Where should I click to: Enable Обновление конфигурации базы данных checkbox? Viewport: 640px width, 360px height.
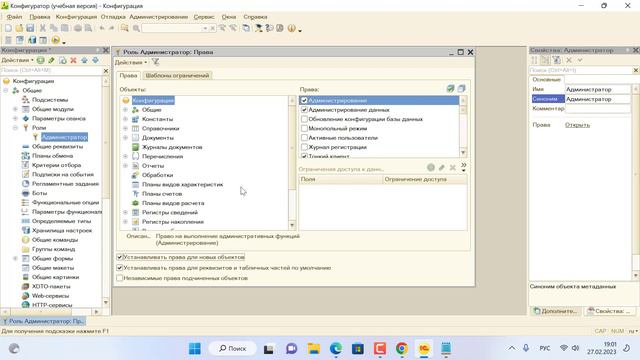pyautogui.click(x=304, y=119)
